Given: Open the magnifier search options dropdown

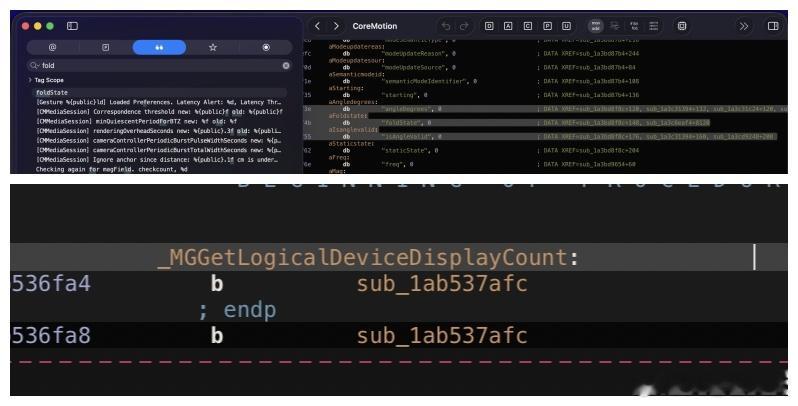Looking at the screenshot, I should click(x=35, y=65).
